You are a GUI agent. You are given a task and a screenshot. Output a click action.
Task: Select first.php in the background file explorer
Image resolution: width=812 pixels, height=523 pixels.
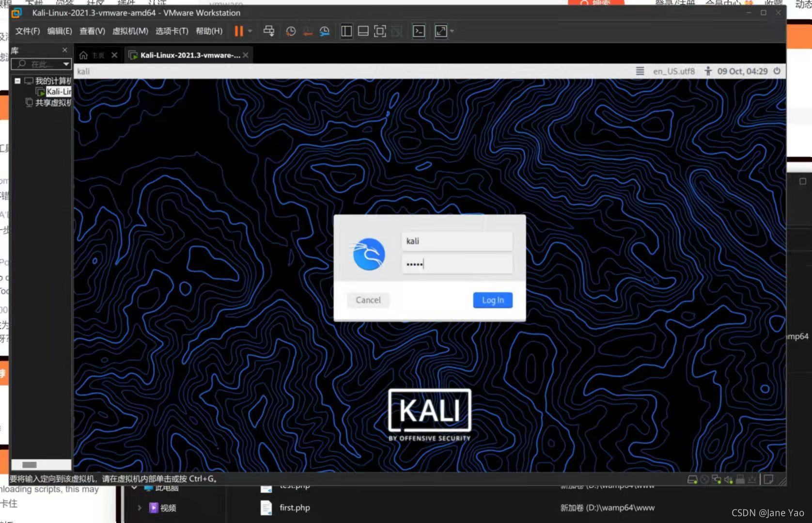click(295, 507)
